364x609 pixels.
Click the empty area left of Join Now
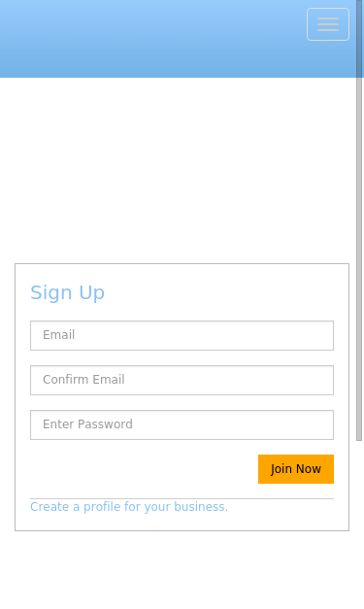tap(144, 469)
